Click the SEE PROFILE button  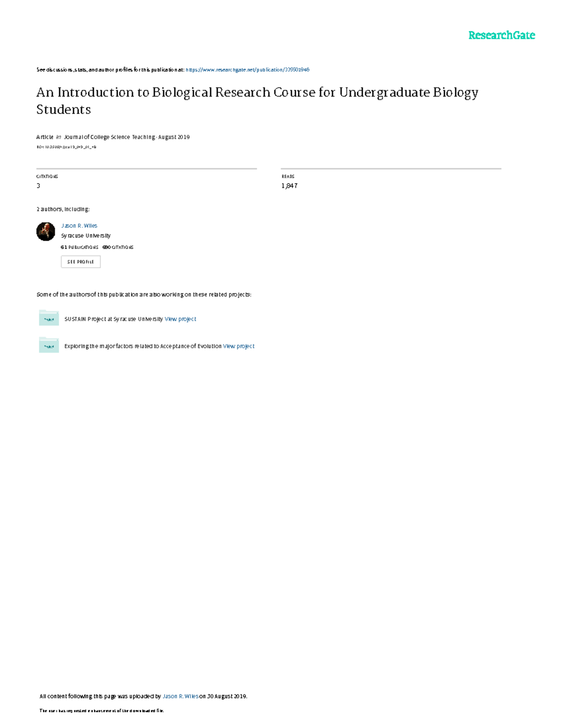81,262
